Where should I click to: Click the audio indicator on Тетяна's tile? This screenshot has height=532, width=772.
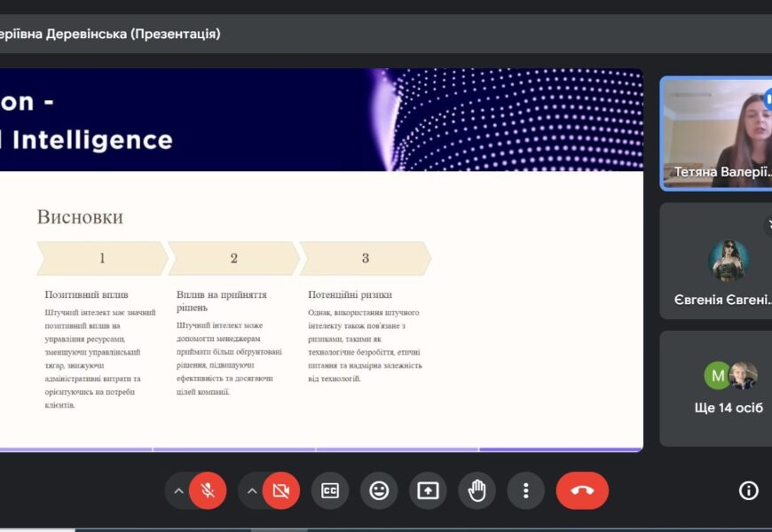767,99
